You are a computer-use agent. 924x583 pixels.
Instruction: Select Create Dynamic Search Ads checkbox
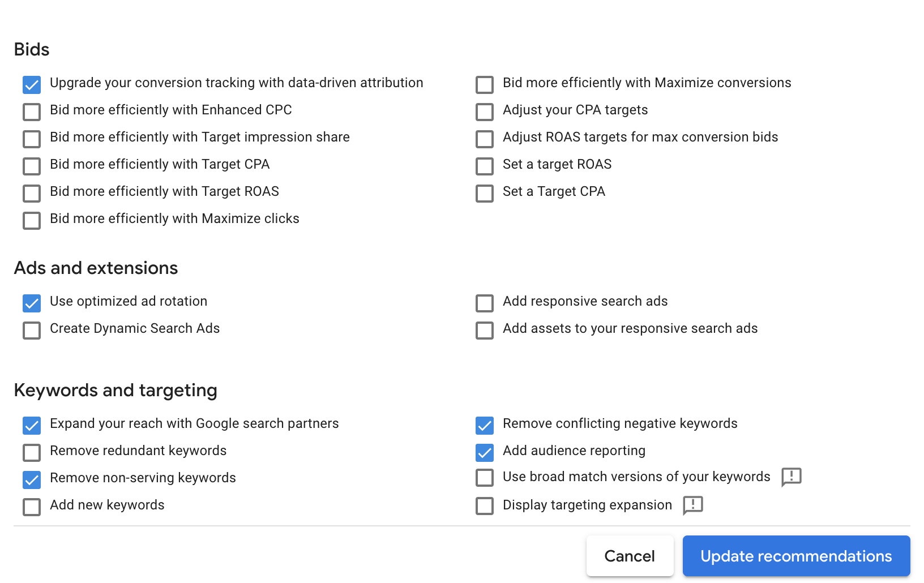point(32,331)
